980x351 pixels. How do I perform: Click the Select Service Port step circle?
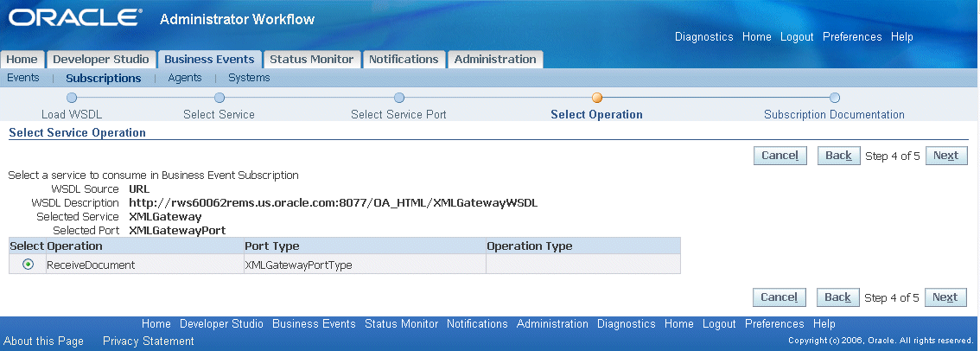pos(399,98)
